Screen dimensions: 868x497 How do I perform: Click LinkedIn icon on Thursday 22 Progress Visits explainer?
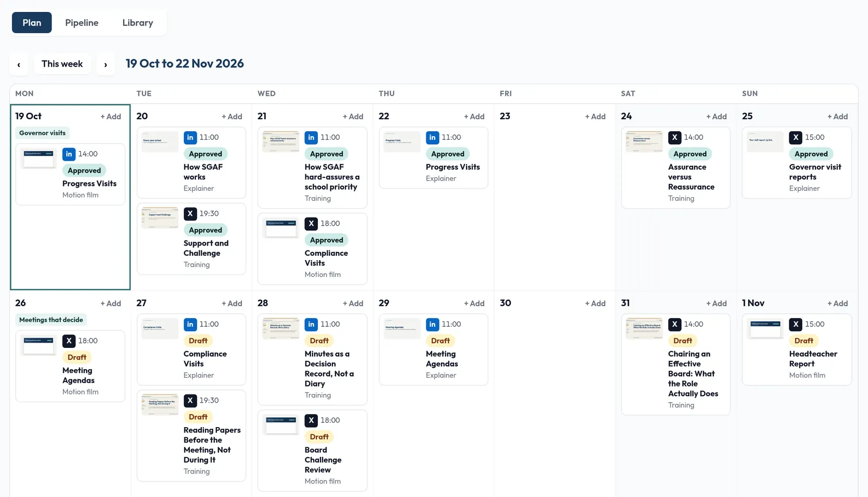(x=432, y=138)
